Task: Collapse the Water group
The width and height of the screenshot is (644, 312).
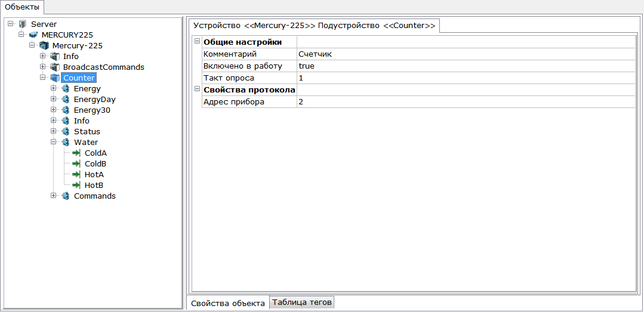Action: [x=53, y=142]
